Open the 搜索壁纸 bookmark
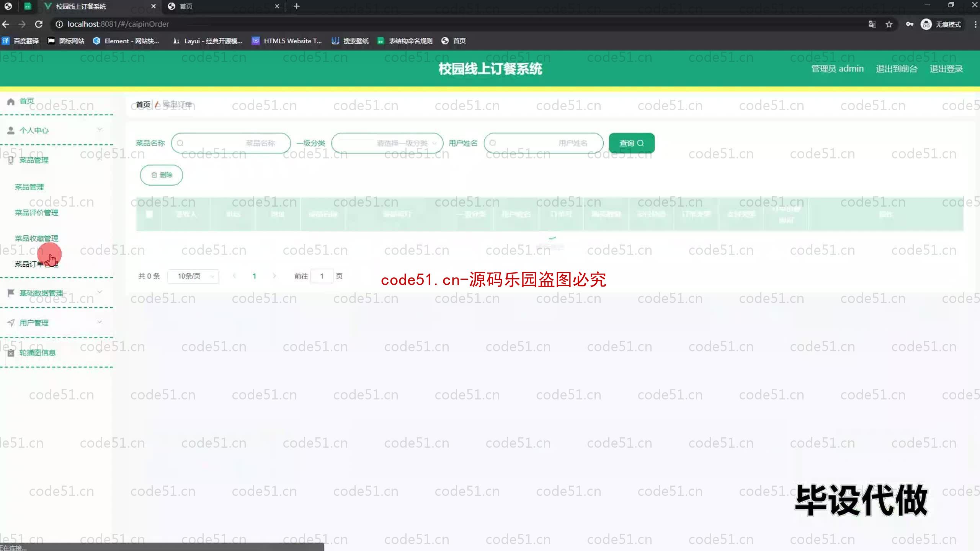This screenshot has width=980, height=551. click(350, 41)
